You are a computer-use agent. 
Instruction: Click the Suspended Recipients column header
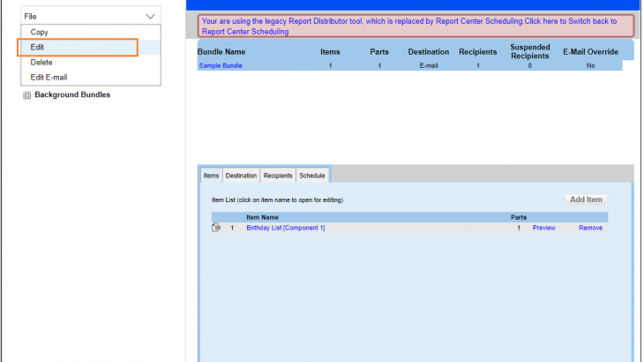tap(530, 52)
